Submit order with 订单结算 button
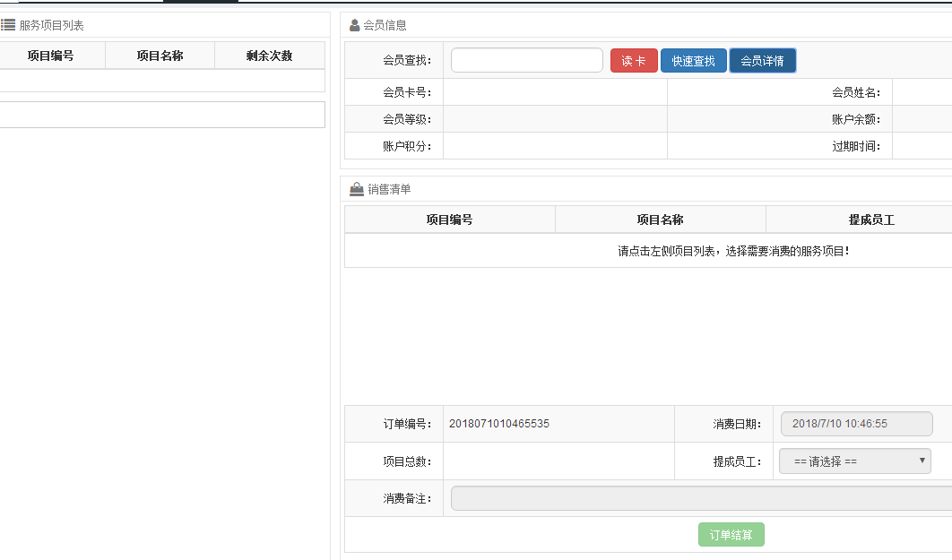952x560 pixels. click(x=731, y=535)
